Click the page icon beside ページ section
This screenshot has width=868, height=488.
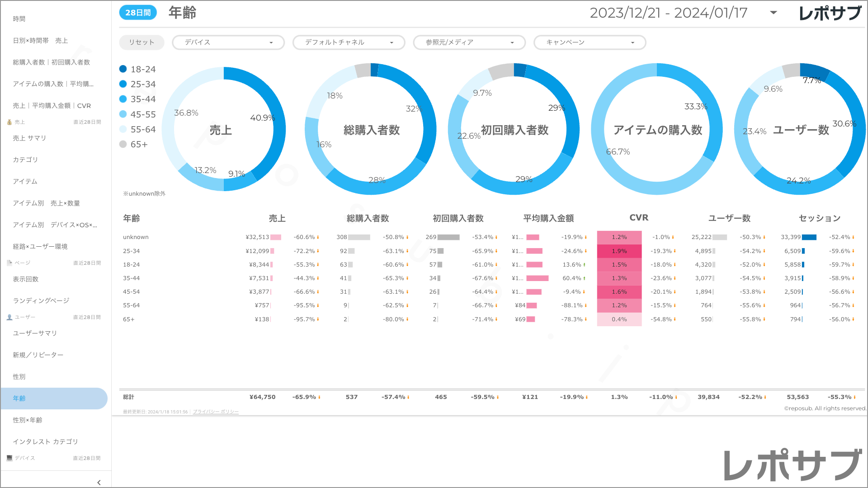(x=9, y=263)
